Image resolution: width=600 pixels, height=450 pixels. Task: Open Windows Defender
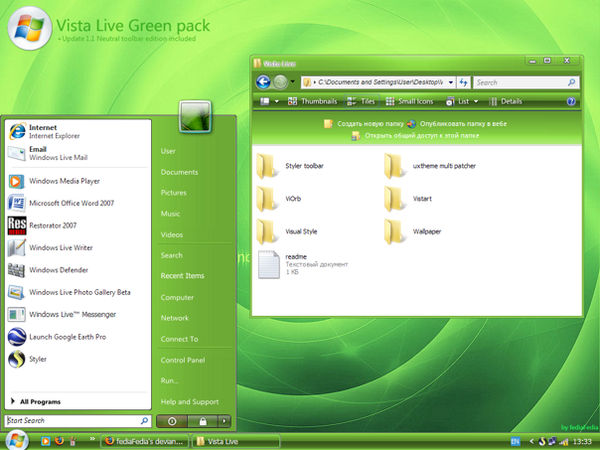coord(78,270)
